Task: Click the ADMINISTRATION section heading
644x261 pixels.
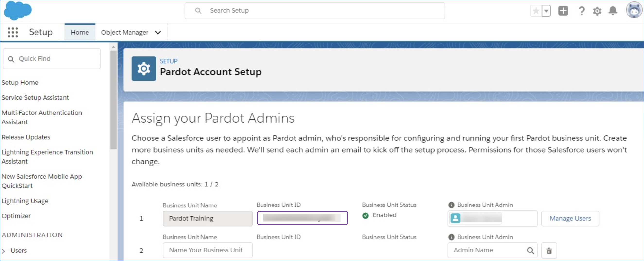Action: coord(32,235)
